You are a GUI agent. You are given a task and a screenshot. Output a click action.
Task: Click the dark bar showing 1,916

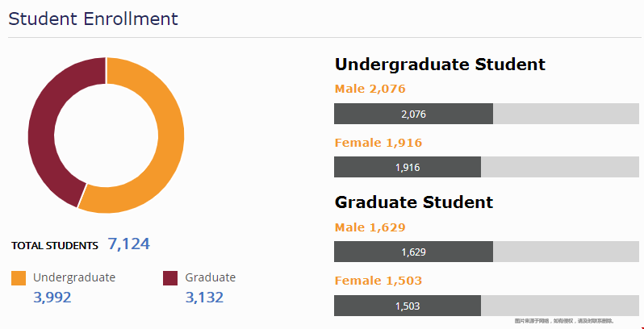[x=408, y=167]
